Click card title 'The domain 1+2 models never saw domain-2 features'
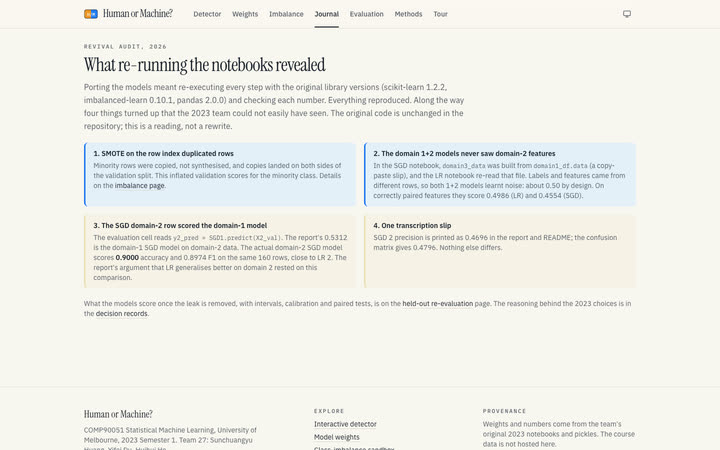The width and height of the screenshot is (720, 450). [x=464, y=153]
